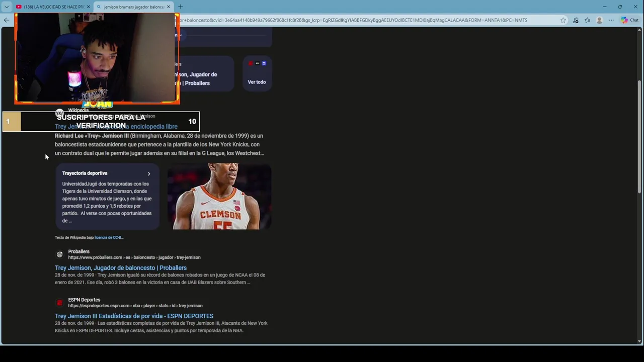Viewport: 644px width, 362px height.
Task: Minimize the browser window
Action: 605,7
